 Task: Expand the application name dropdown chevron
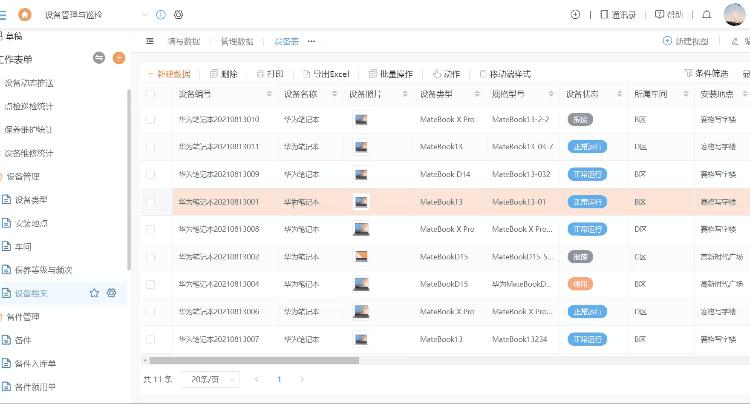pos(145,15)
